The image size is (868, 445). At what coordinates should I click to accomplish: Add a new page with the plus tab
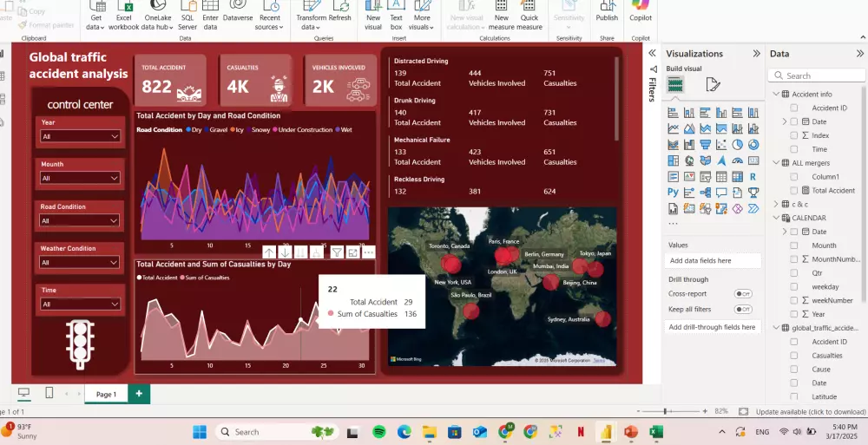[139, 394]
